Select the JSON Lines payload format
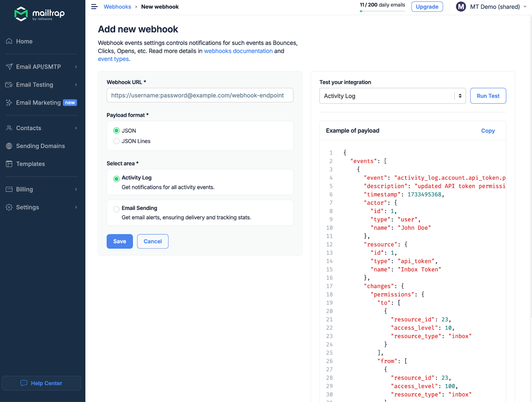The width and height of the screenshot is (532, 402). pyautogui.click(x=116, y=141)
